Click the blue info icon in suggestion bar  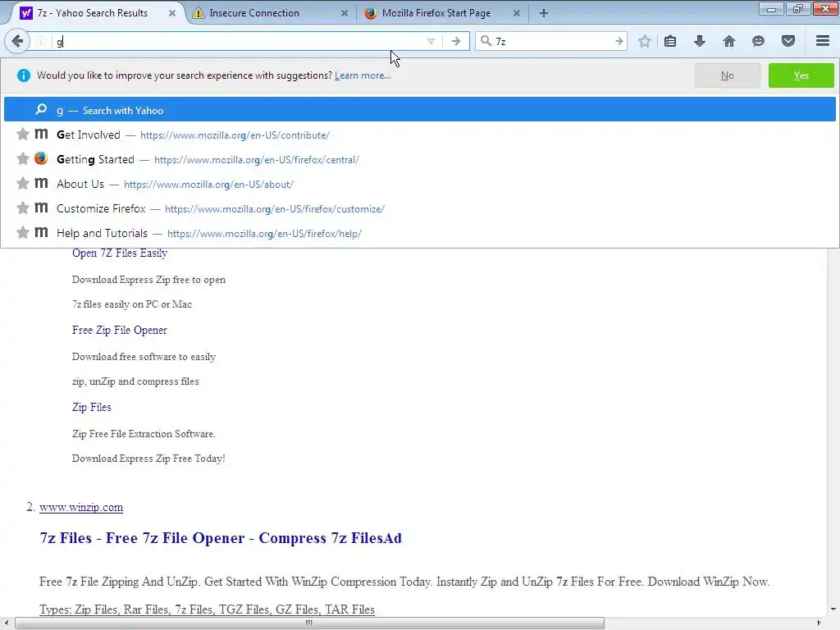(x=24, y=75)
